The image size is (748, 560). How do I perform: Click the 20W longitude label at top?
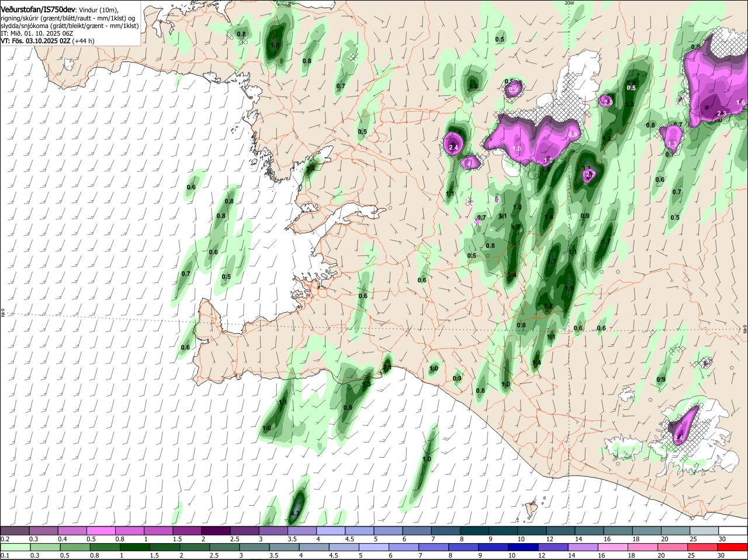pos(570,3)
